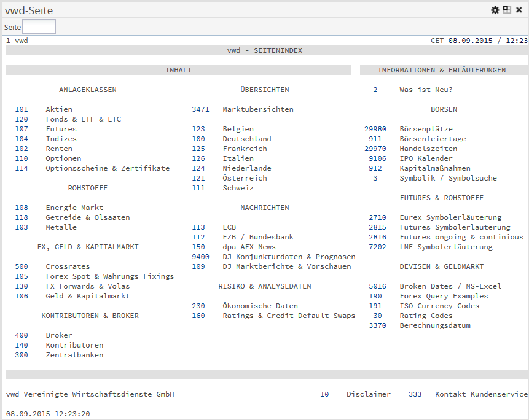The height and width of the screenshot is (420, 529).
Task: Jump to Crossrates page 500
Action: pyautogui.click(x=22, y=266)
